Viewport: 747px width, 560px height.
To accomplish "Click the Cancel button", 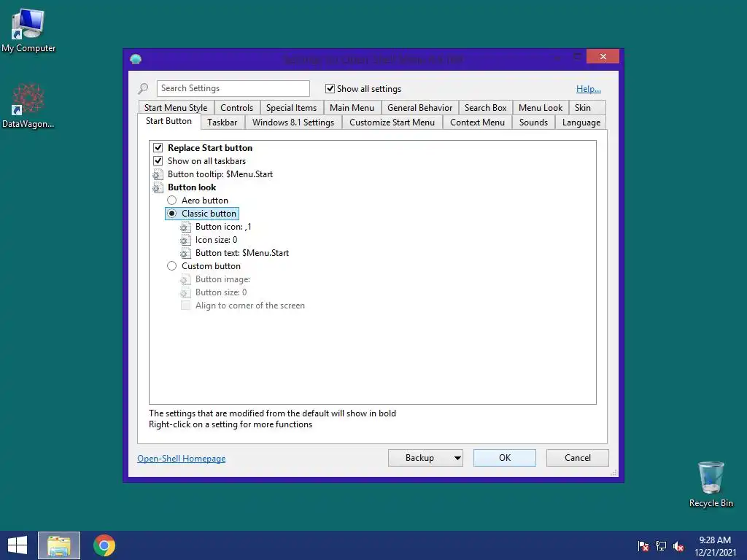I will [x=578, y=458].
